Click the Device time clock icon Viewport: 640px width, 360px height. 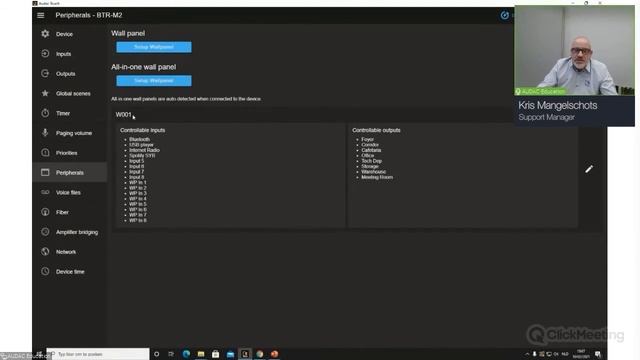[45, 271]
